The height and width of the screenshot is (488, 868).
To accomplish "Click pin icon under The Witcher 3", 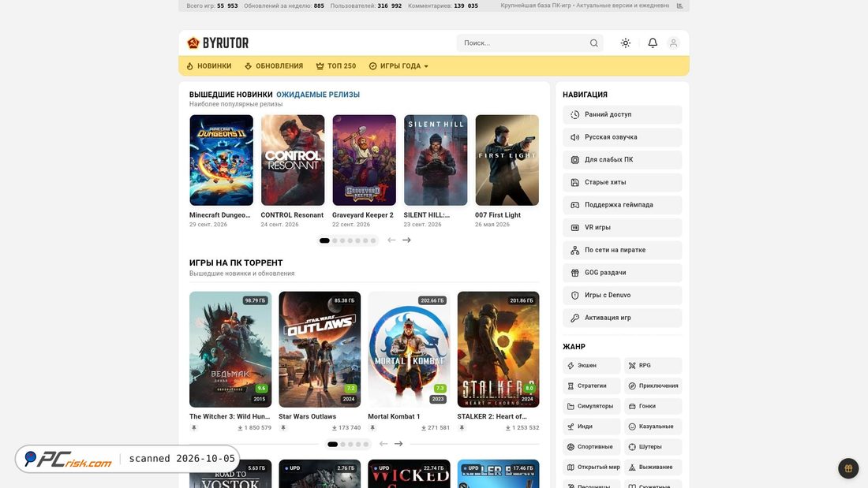I will pyautogui.click(x=194, y=428).
